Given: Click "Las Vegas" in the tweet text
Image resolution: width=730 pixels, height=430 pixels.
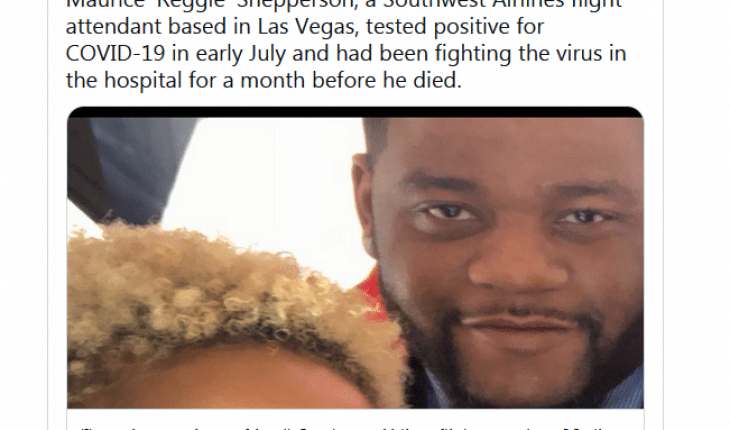Looking at the screenshot, I should [x=306, y=26].
